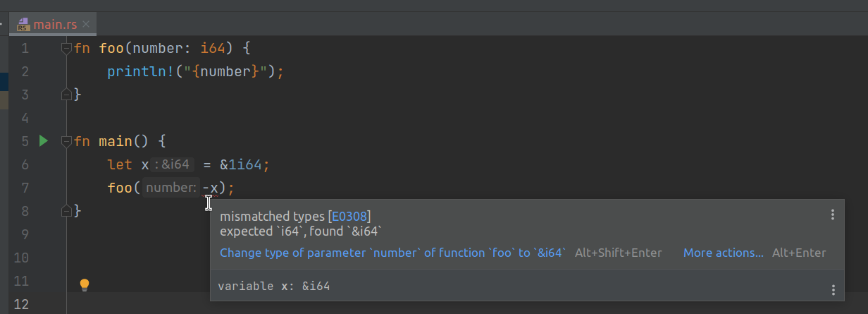The image size is (868, 314).
Task: Click the yellow lightbulb quick-fix icon
Action: 85,285
